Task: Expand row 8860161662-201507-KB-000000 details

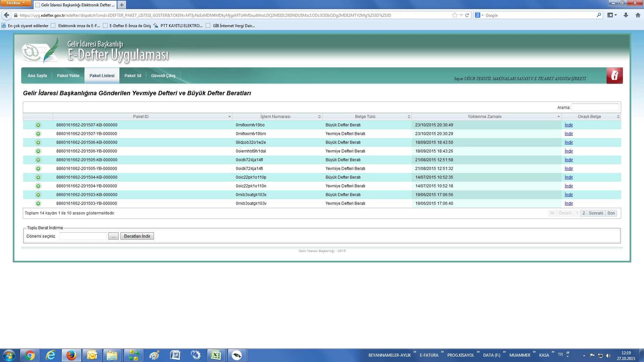Action: tap(38, 125)
